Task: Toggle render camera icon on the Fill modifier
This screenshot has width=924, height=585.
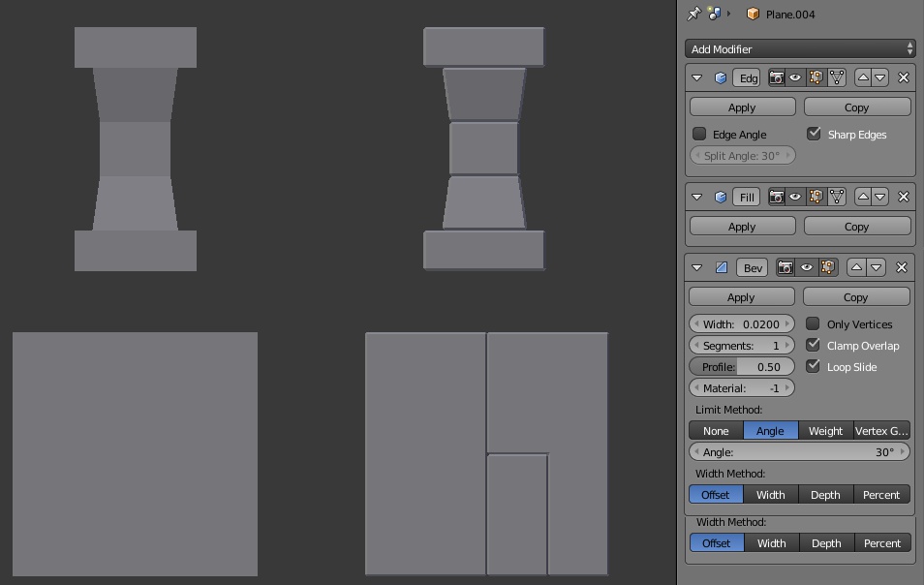Action: pos(777,197)
